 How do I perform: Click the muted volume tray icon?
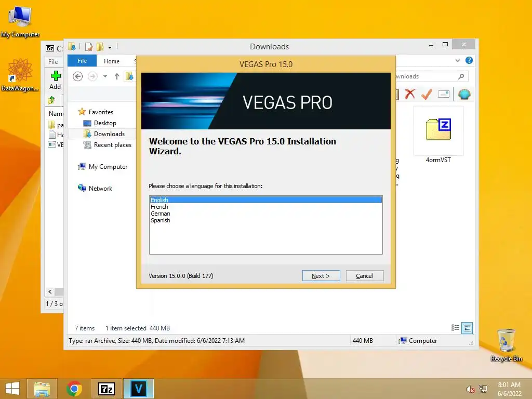tap(470, 389)
